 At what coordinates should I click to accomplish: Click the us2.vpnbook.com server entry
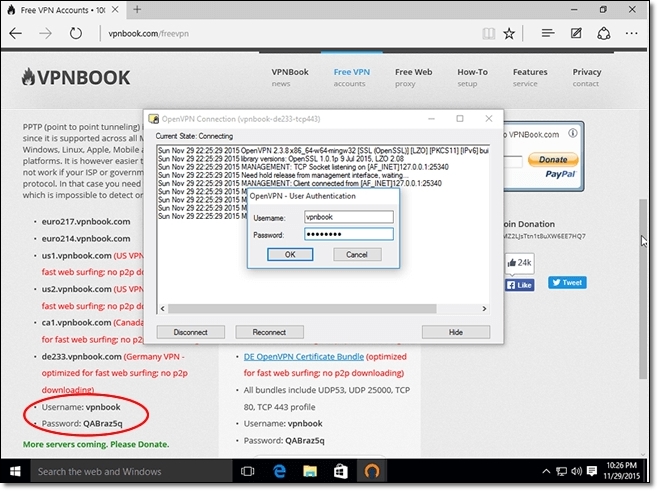pyautogui.click(x=76, y=289)
